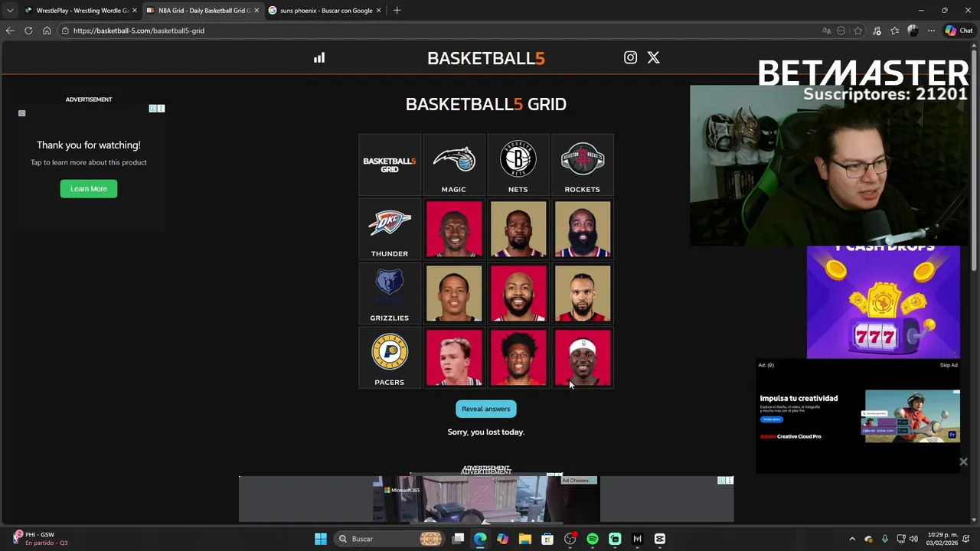
Task: Open the browser profile avatar
Action: point(913,31)
